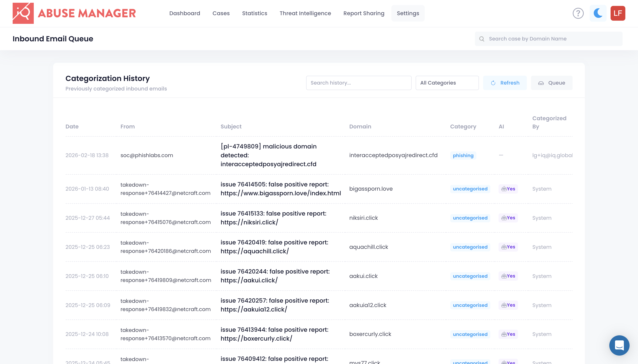The width and height of the screenshot is (638, 364).
Task: Click the Abuse Manager logo icon
Action: pos(23,13)
